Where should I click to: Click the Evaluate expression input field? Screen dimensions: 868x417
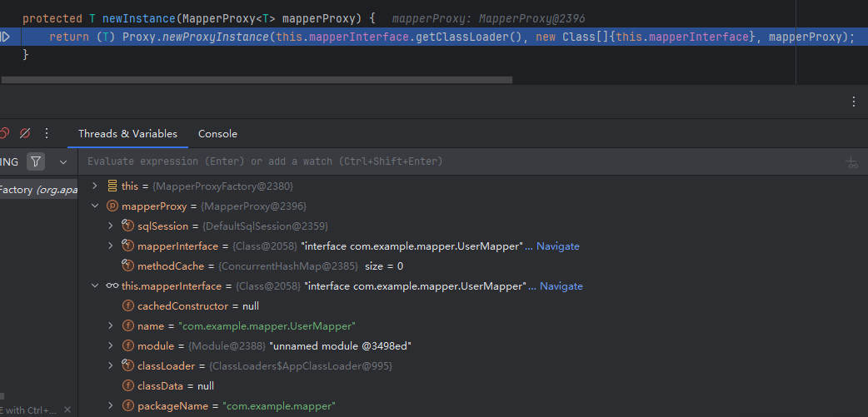pos(460,161)
